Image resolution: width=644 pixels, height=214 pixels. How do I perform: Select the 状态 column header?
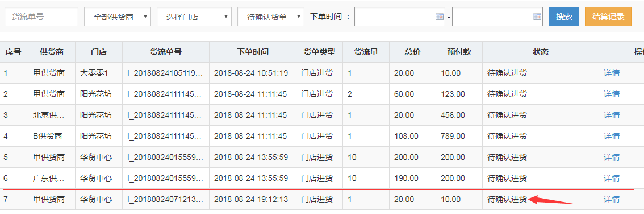[541, 52]
